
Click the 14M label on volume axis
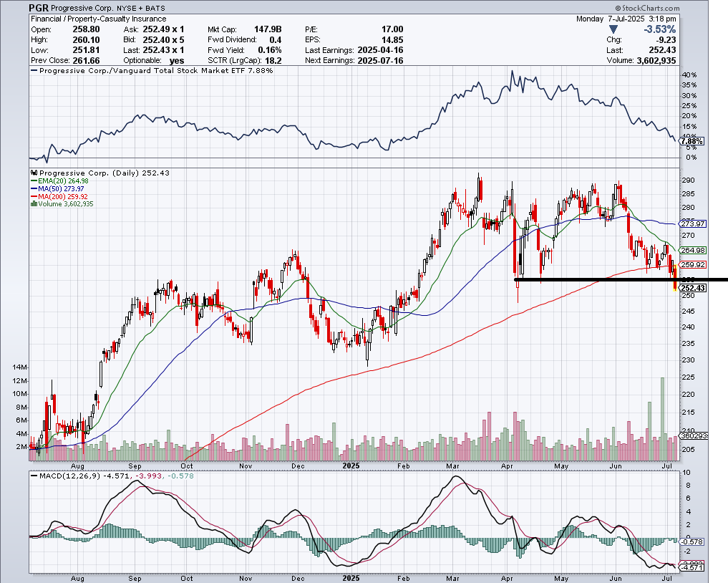[x=20, y=367]
